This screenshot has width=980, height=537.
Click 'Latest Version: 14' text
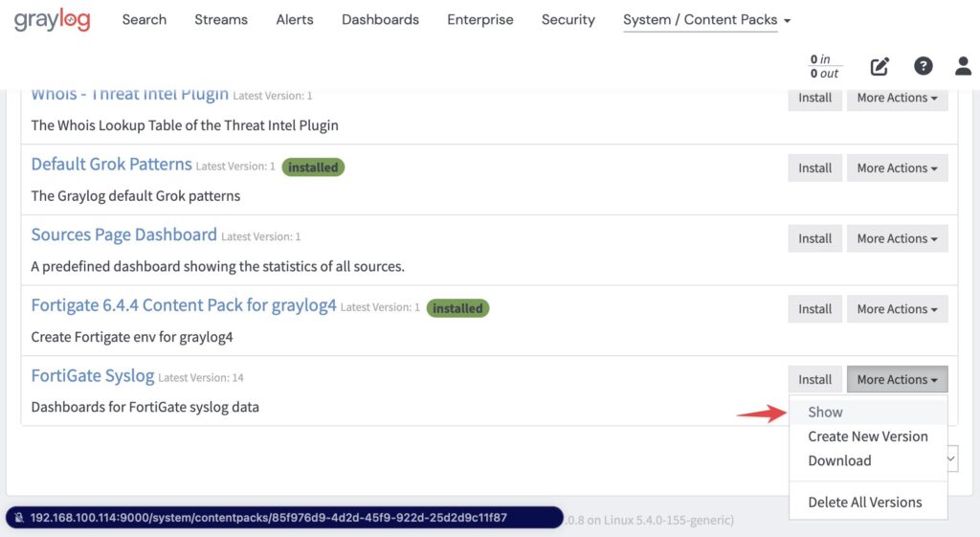coord(201,378)
